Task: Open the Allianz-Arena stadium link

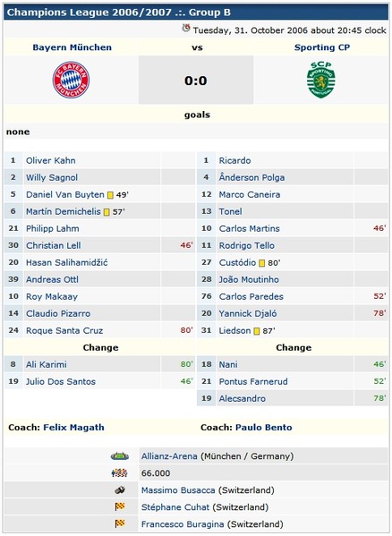Action: point(169,456)
